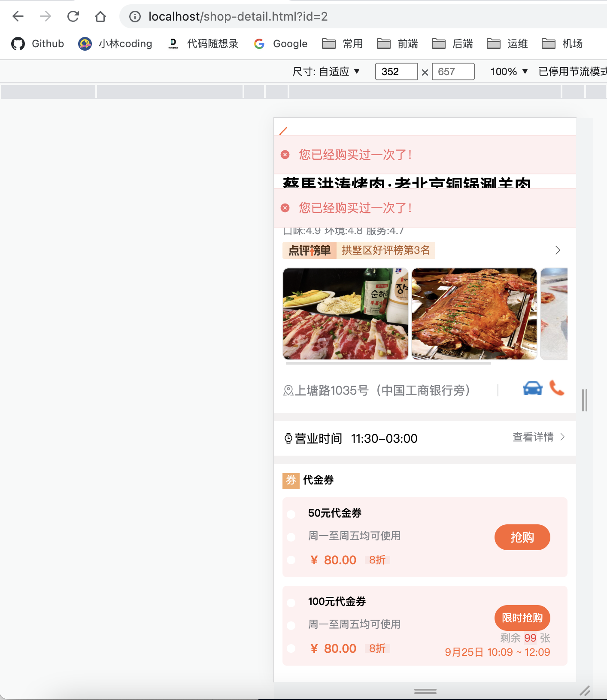This screenshot has width=607, height=700.
Task: Click the business hours 11:30-03:00 text
Action: coord(384,438)
